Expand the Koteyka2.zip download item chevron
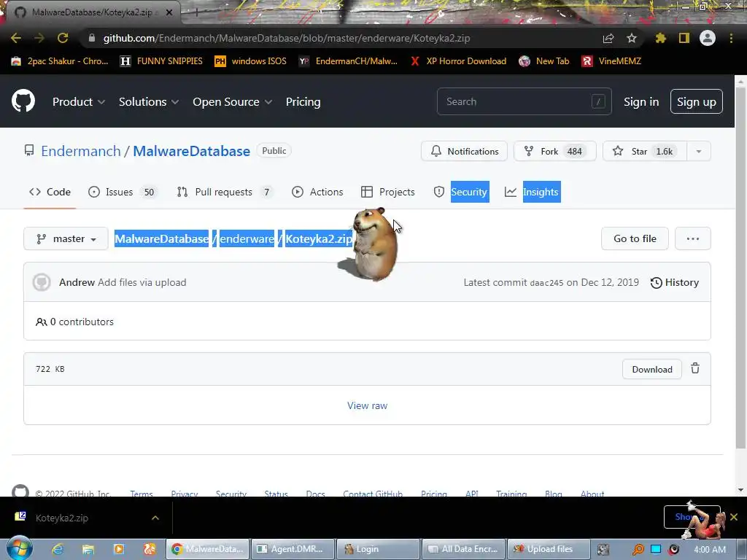Image resolution: width=747 pixels, height=560 pixels. [155, 518]
